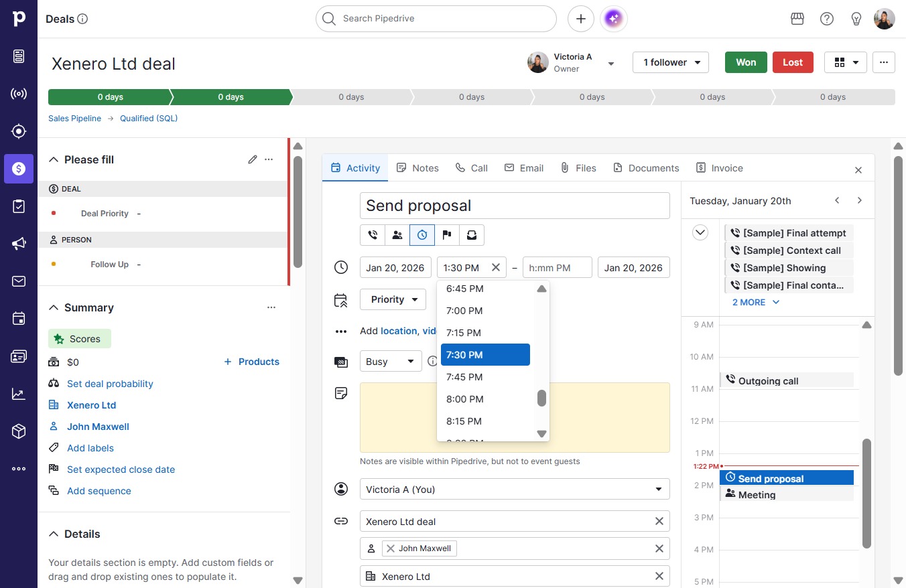Open the 1 follower dropdown
Screen dimensions: 906x588
coord(671,62)
